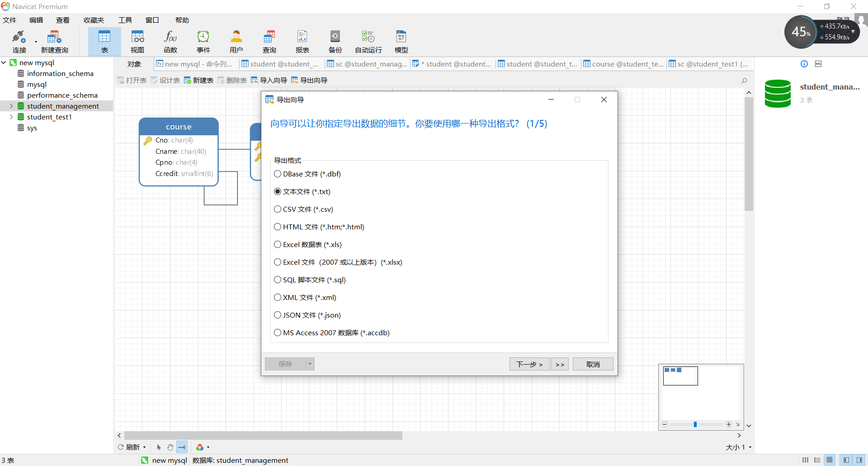Image resolution: width=868 pixels, height=466 pixels.
Task: Click the 刷新 refresh button
Action: pyautogui.click(x=129, y=447)
